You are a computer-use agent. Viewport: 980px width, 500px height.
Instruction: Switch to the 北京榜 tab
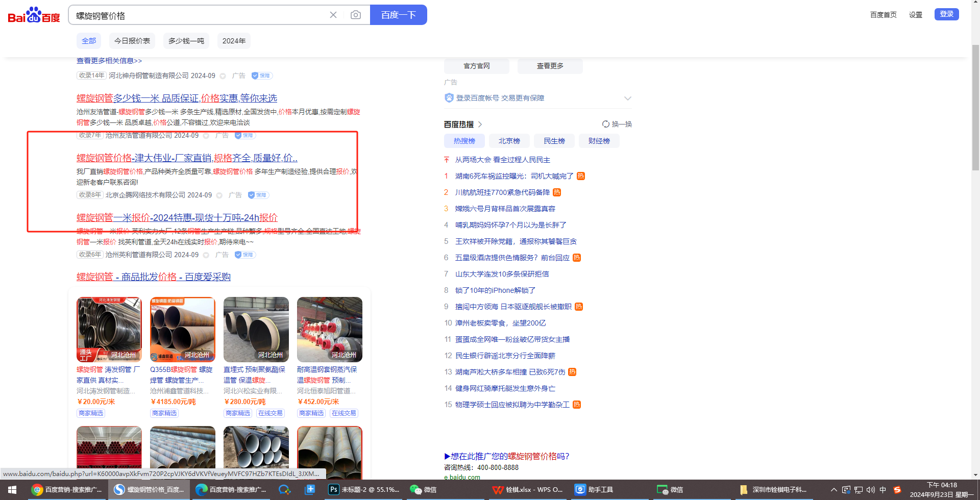pyautogui.click(x=509, y=141)
